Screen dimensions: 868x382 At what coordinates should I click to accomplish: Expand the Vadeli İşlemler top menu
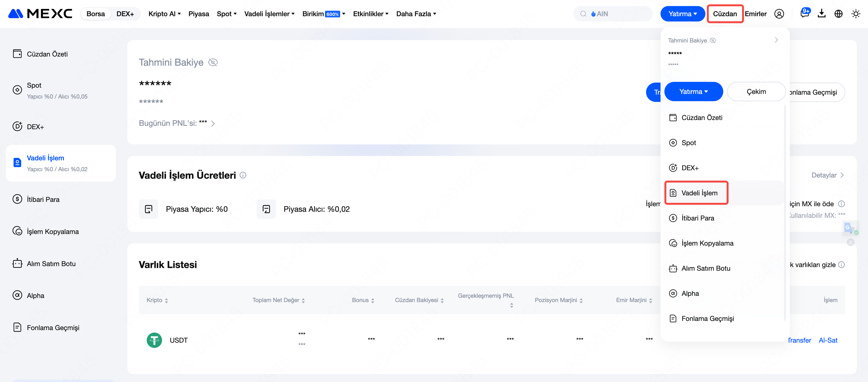(x=269, y=14)
